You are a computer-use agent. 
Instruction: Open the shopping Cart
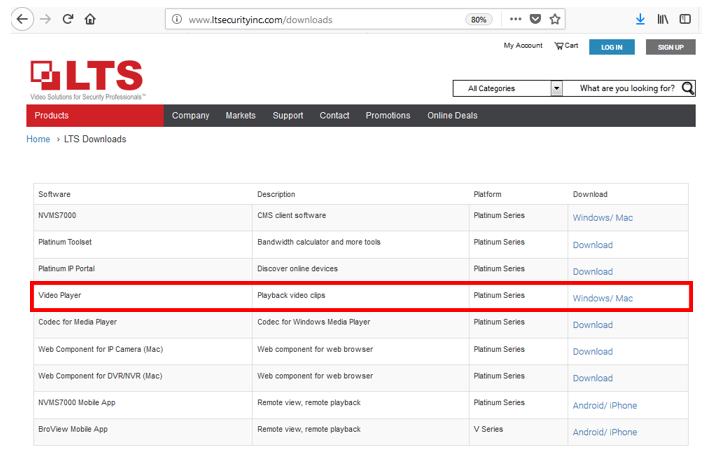pyautogui.click(x=566, y=46)
